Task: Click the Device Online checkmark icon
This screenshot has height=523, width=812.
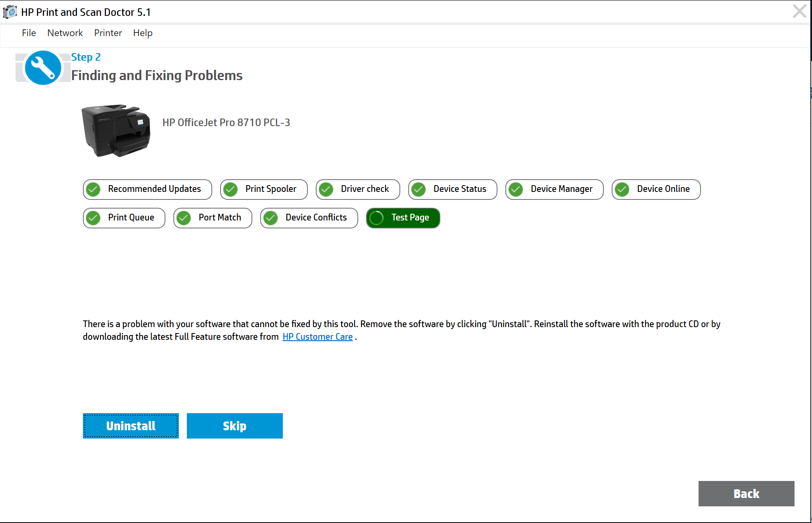Action: [x=622, y=190]
